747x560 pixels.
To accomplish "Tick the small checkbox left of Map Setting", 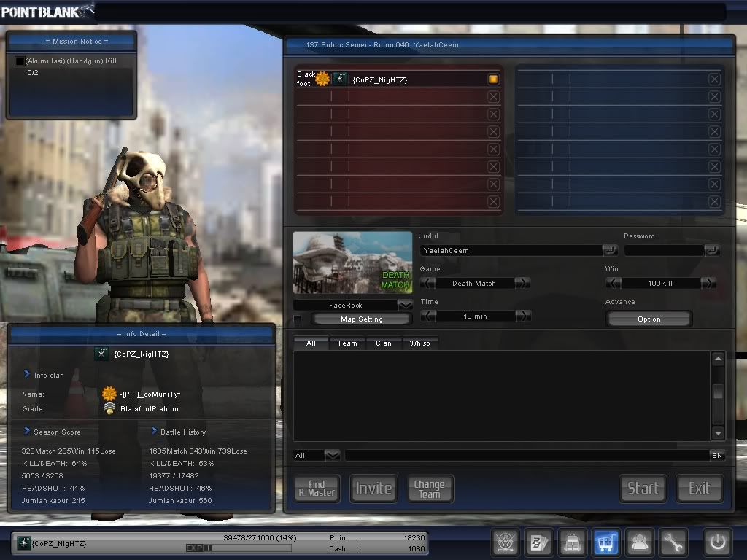I will coord(298,319).
